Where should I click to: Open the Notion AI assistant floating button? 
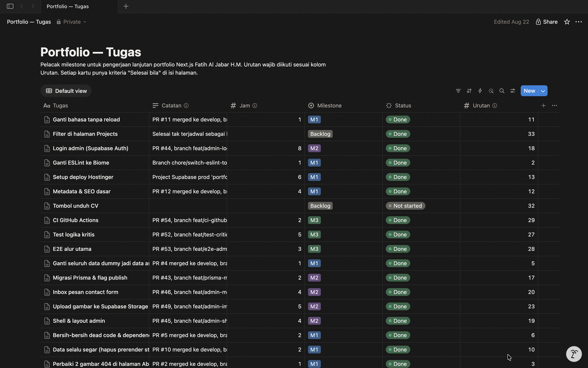[574, 354]
